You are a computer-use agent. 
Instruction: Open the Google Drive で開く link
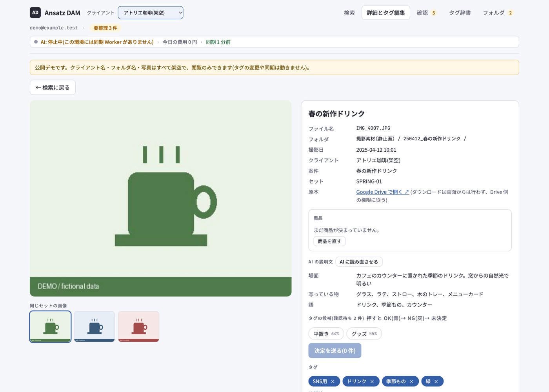383,192
